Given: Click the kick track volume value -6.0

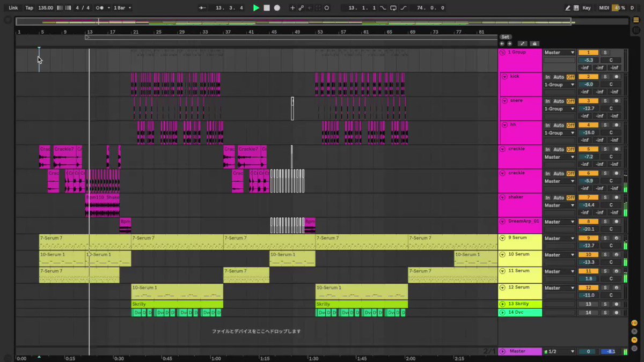Looking at the screenshot, I should 588,84.
